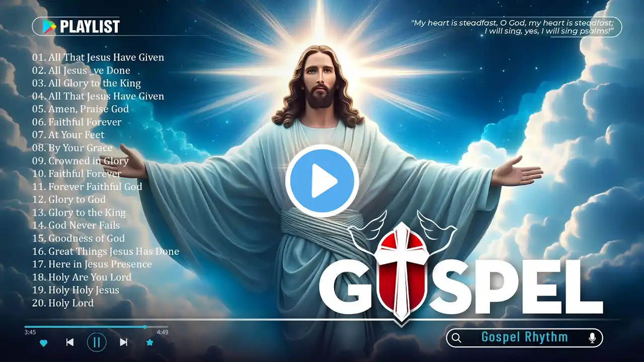Select track 05. Amen, Praise God
The width and height of the screenshot is (644, 362).
(x=80, y=109)
